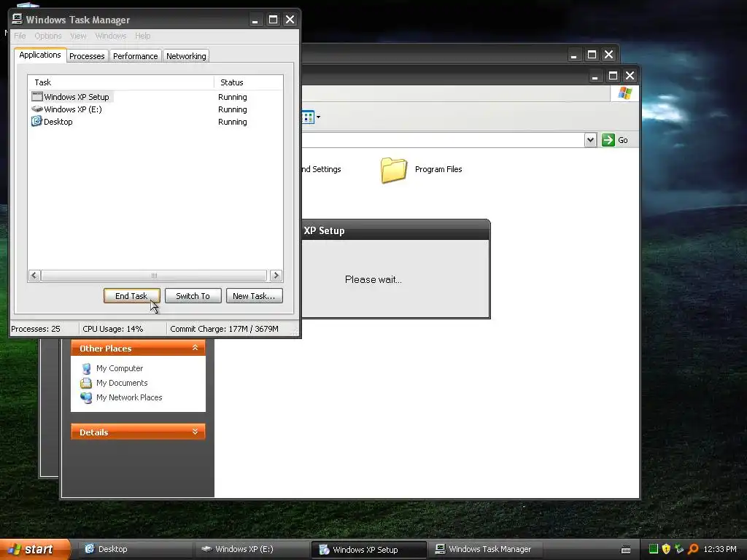Select the Windows XP (E:) task row
The image size is (747, 560).
coord(155,109)
